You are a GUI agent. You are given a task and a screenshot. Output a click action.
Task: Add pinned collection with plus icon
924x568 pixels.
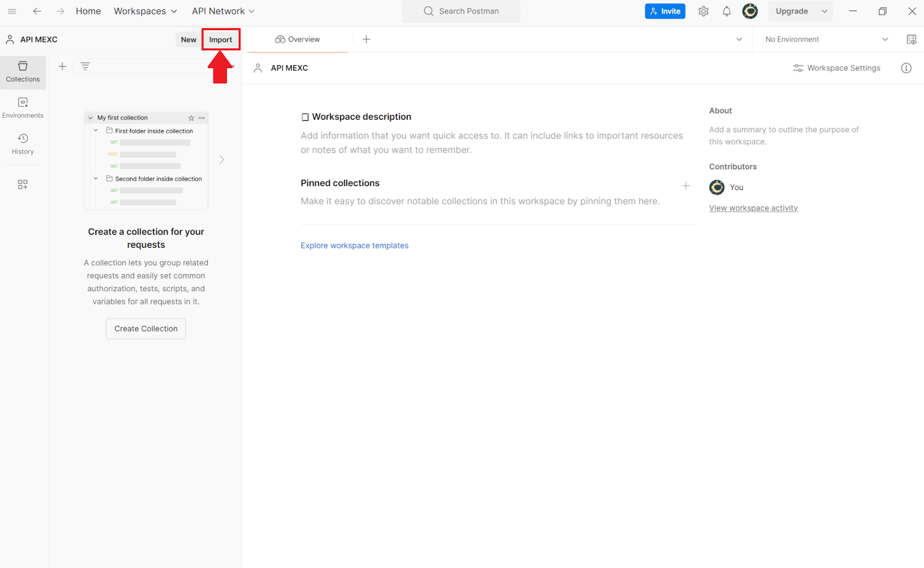pos(685,186)
